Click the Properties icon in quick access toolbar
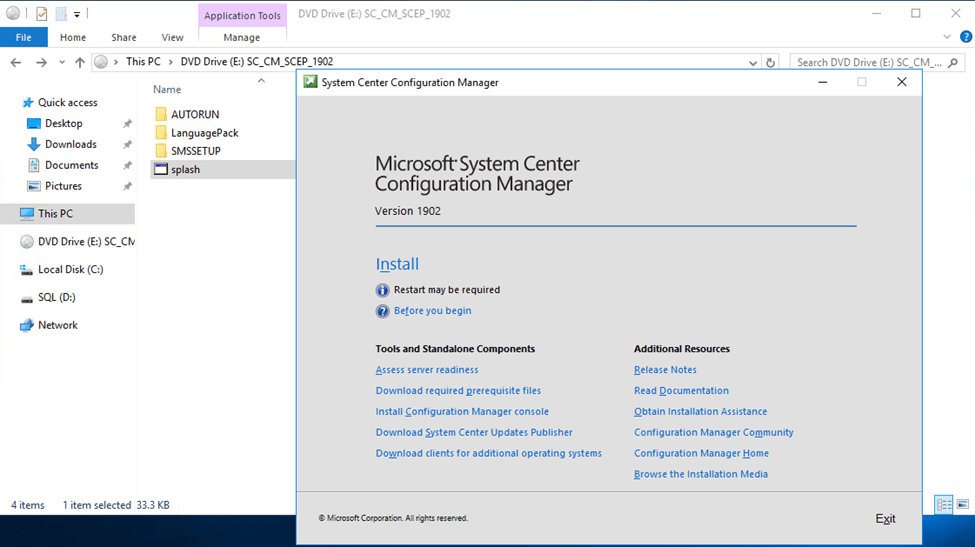The height and width of the screenshot is (547, 975). click(x=40, y=14)
